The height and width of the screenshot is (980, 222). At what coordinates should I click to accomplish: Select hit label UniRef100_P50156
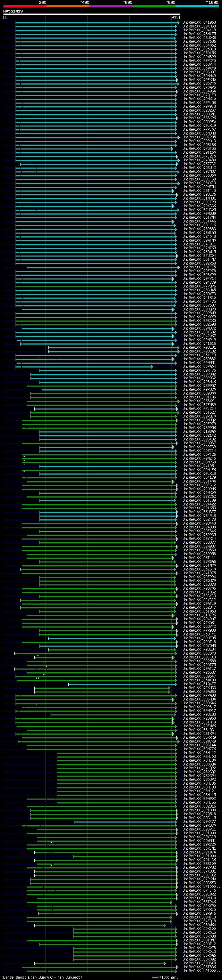point(199,53)
